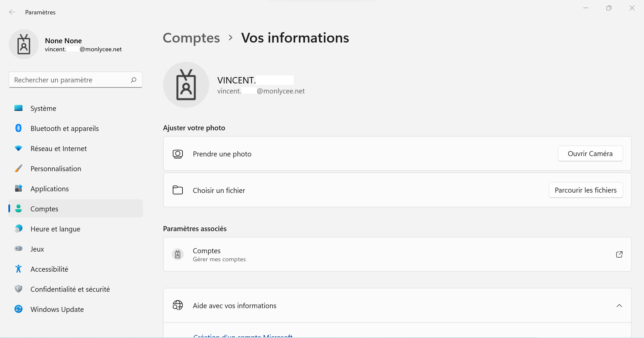Click the shield icon for Confidentialité et sécurité
This screenshot has height=338, width=644.
pyautogui.click(x=18, y=289)
